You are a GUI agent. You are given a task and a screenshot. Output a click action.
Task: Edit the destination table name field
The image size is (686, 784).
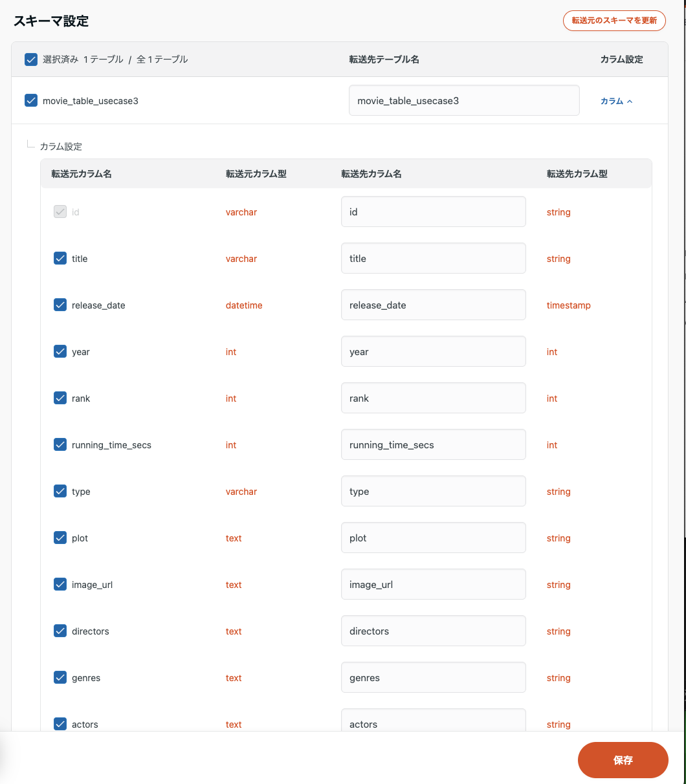(x=464, y=100)
